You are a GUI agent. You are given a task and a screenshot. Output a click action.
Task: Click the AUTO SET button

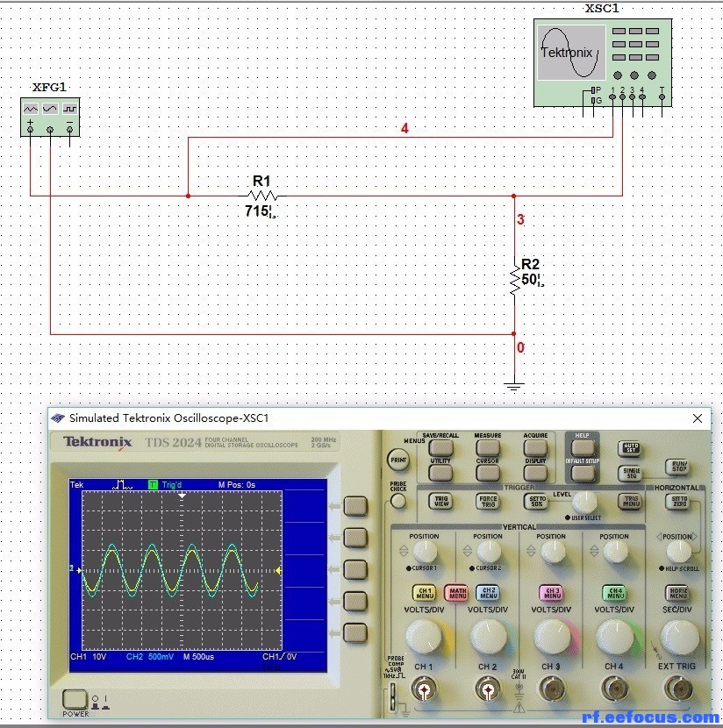pyautogui.click(x=630, y=448)
